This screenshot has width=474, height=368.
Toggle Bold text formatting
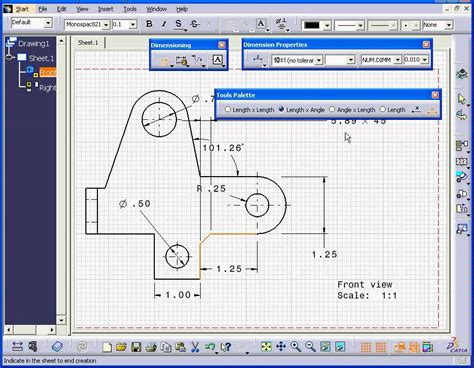point(149,24)
